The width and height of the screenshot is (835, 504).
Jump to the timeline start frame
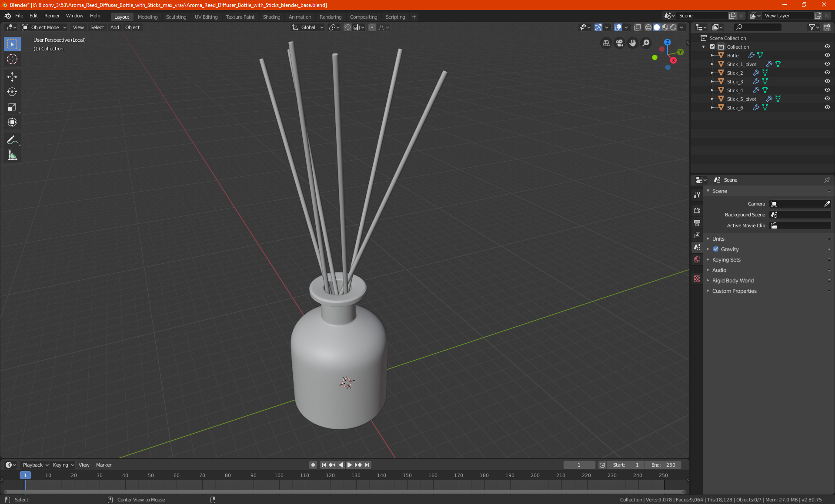(324, 465)
